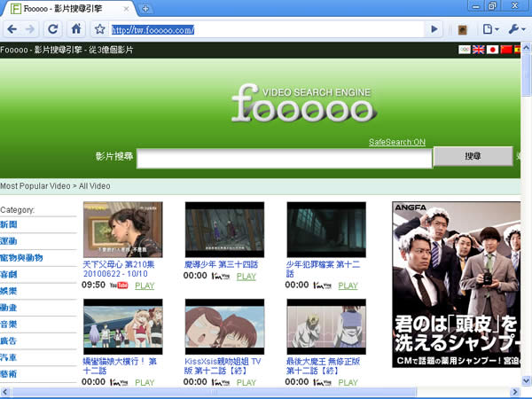Viewport: 532px width, 399px height.
Task: Click the 天下父母心 第210集 title link
Action: coord(119,269)
